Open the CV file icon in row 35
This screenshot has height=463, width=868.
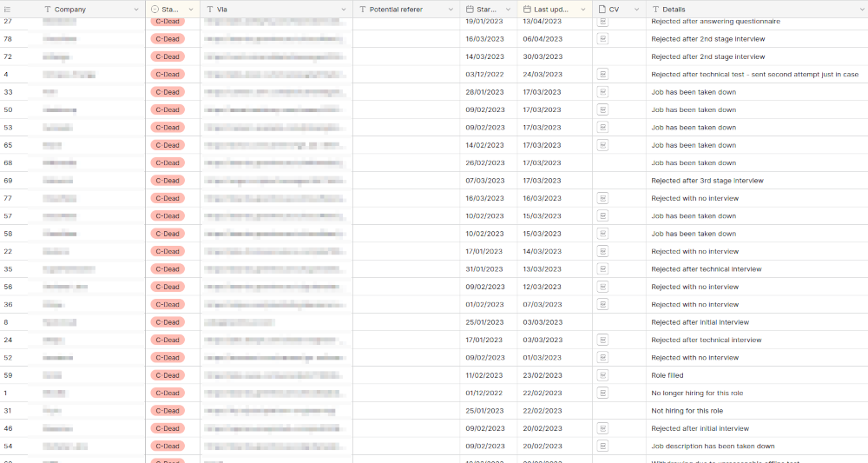[x=602, y=269]
